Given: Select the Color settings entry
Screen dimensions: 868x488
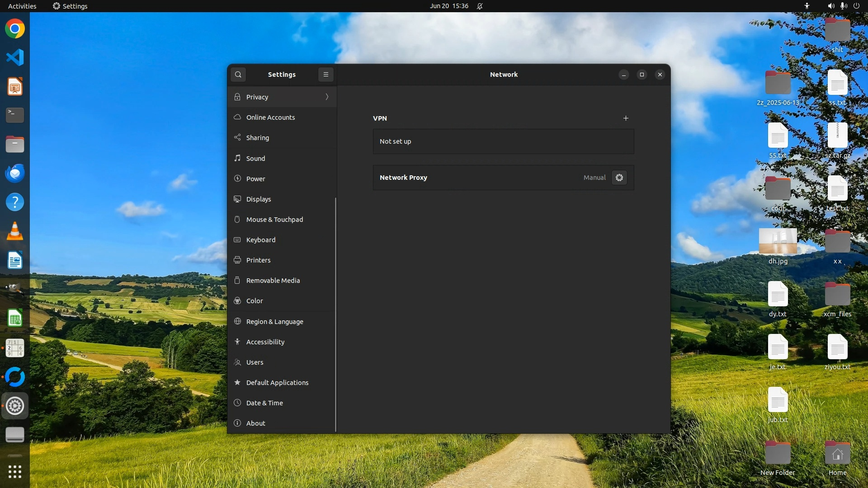Looking at the screenshot, I should tap(255, 301).
